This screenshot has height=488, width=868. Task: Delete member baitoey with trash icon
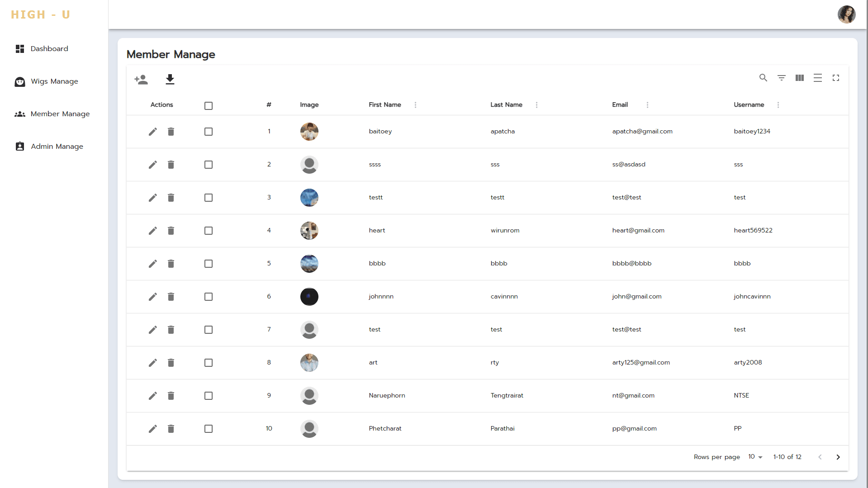click(x=171, y=132)
